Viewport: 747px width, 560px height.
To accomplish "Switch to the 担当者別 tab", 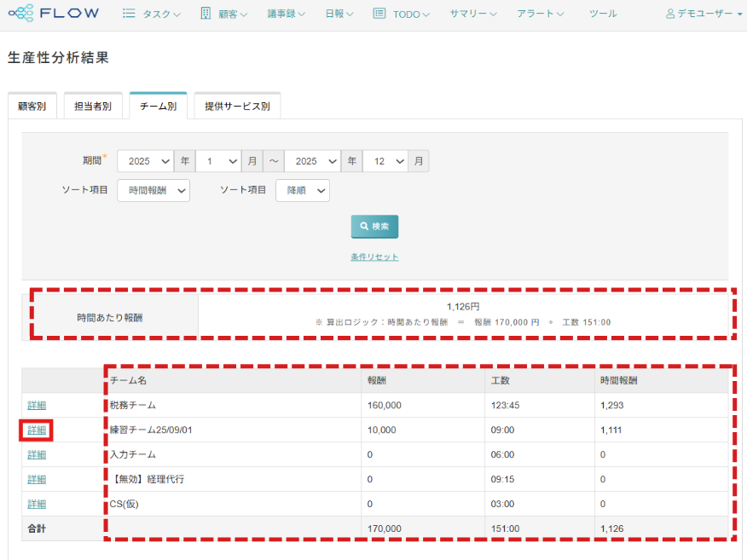I will (x=93, y=107).
